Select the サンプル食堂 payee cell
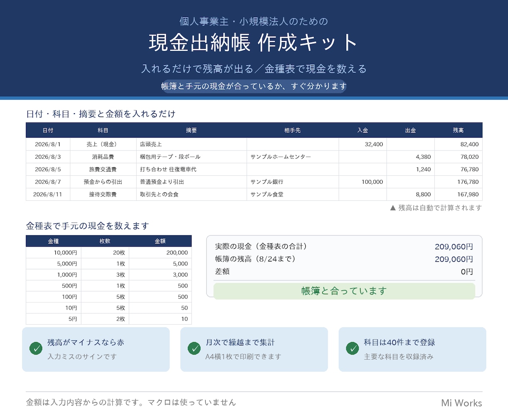The image size is (508, 420). [x=293, y=194]
